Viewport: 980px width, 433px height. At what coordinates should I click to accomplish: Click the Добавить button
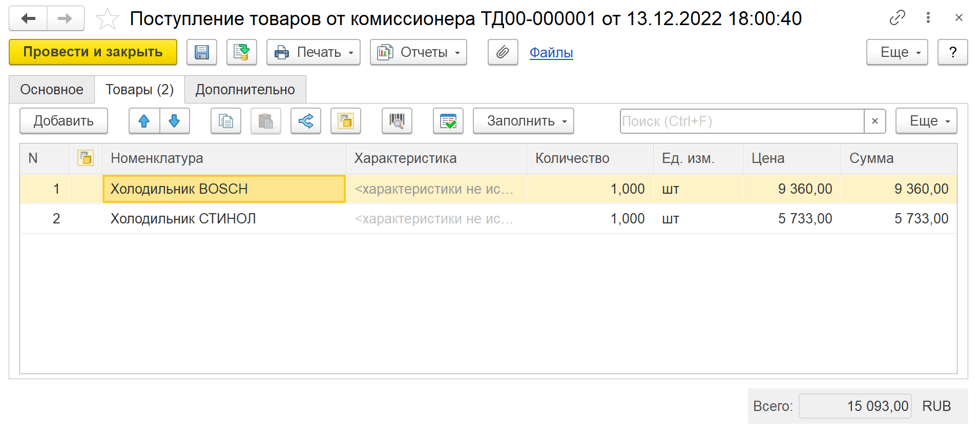point(64,121)
